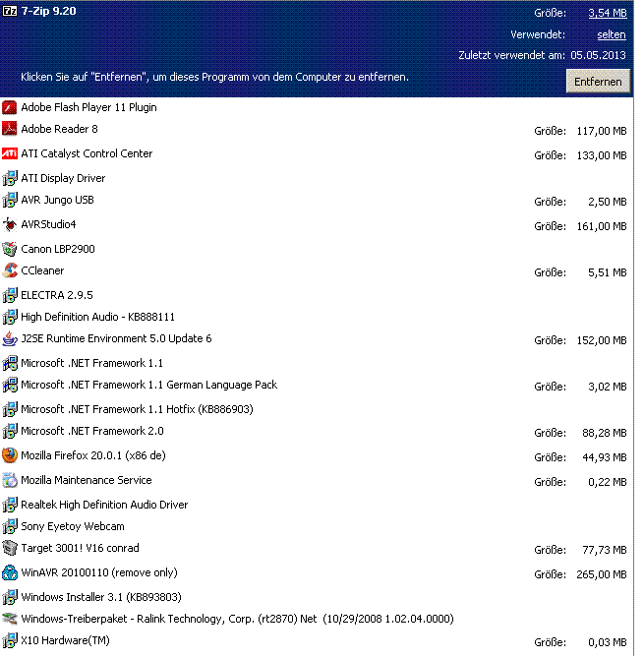
Task: Click the Entfernen button for 7-Zip
Action: (x=598, y=81)
